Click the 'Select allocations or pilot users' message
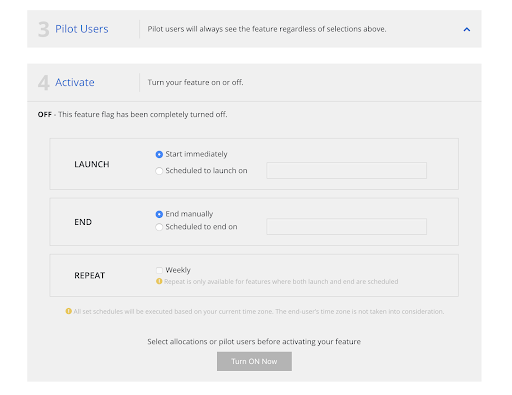The image size is (512, 395). click(254, 342)
